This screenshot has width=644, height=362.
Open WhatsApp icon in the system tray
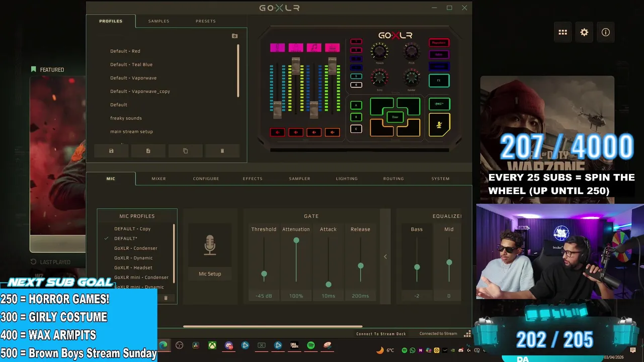pyautogui.click(x=413, y=350)
